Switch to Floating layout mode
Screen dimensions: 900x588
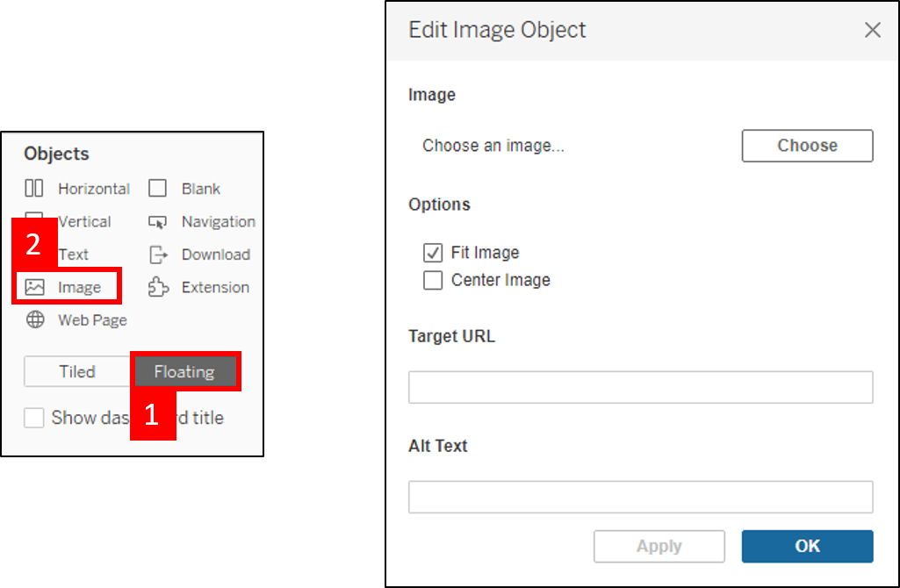click(184, 372)
